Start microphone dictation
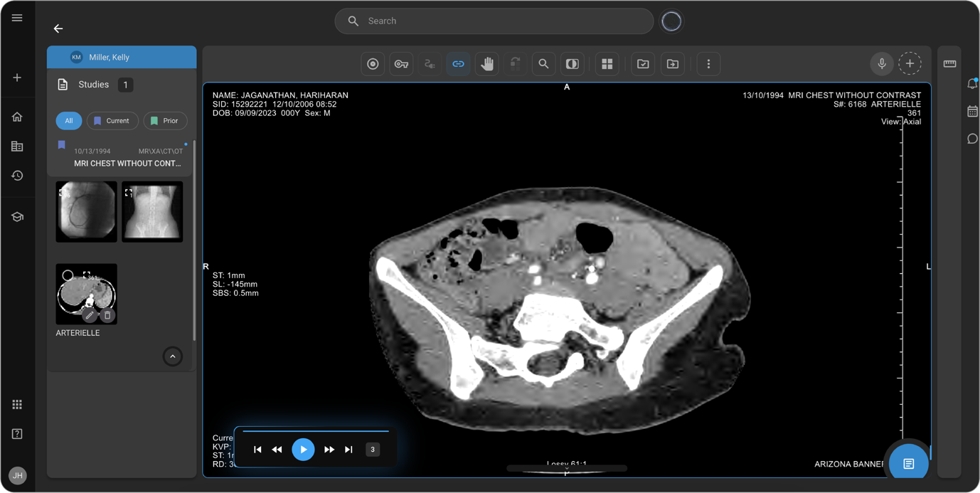Screen dimensions: 980x493 tap(881, 64)
